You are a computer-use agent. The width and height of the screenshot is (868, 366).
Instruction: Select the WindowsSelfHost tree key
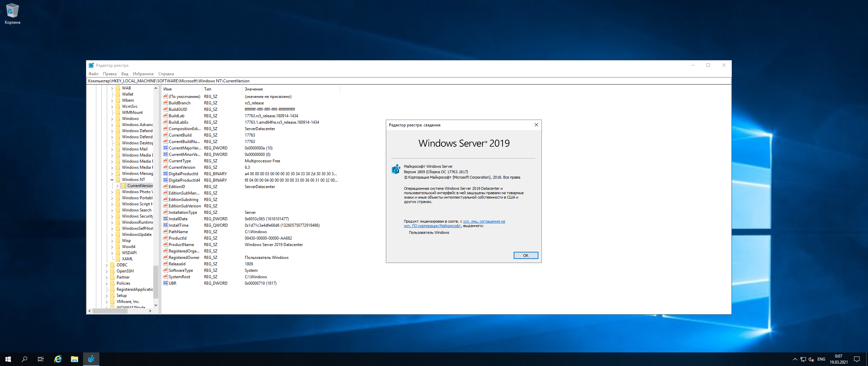137,228
